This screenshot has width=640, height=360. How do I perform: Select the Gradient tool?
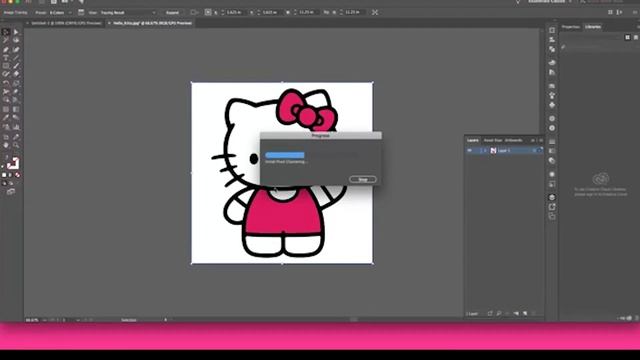(16, 109)
